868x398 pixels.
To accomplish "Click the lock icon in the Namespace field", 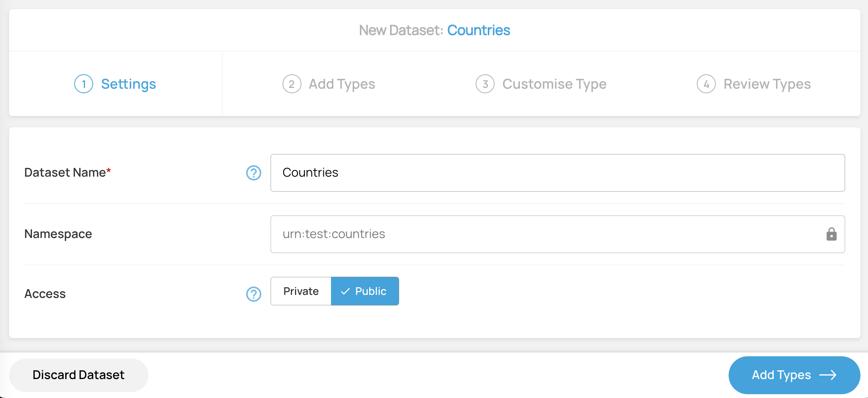I will [832, 234].
